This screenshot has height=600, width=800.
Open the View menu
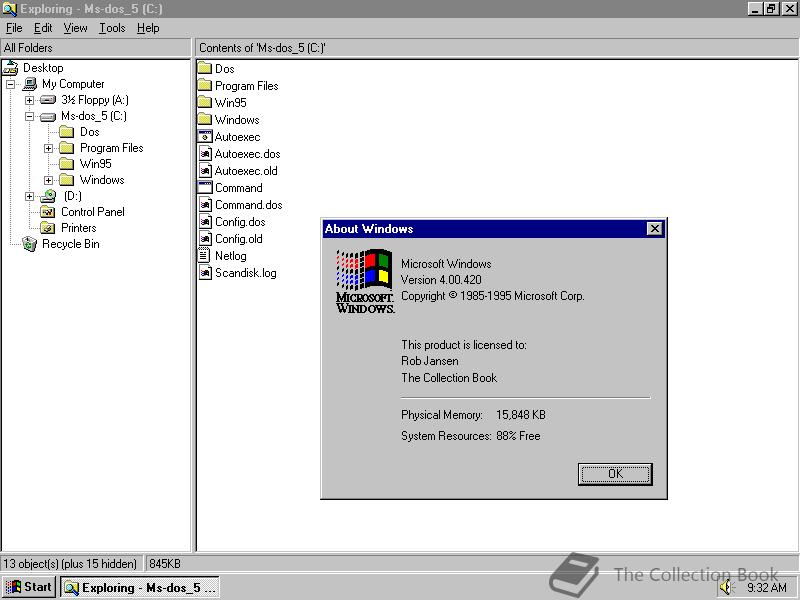75,28
